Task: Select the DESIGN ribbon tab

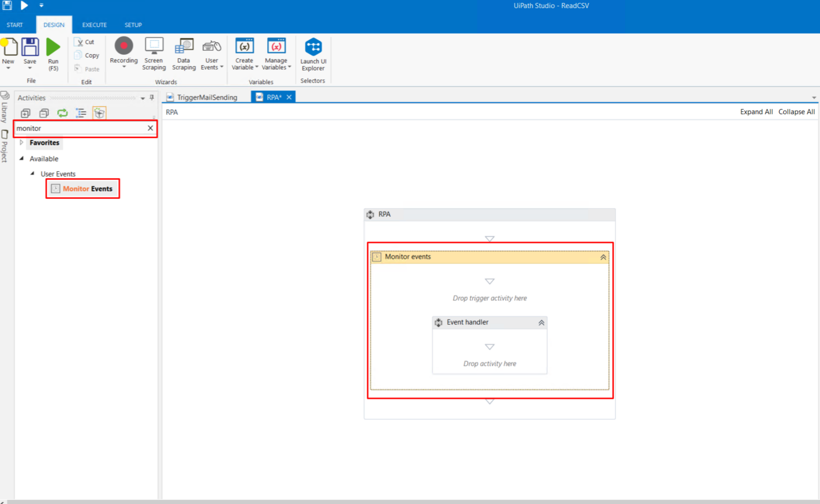Action: click(x=54, y=25)
